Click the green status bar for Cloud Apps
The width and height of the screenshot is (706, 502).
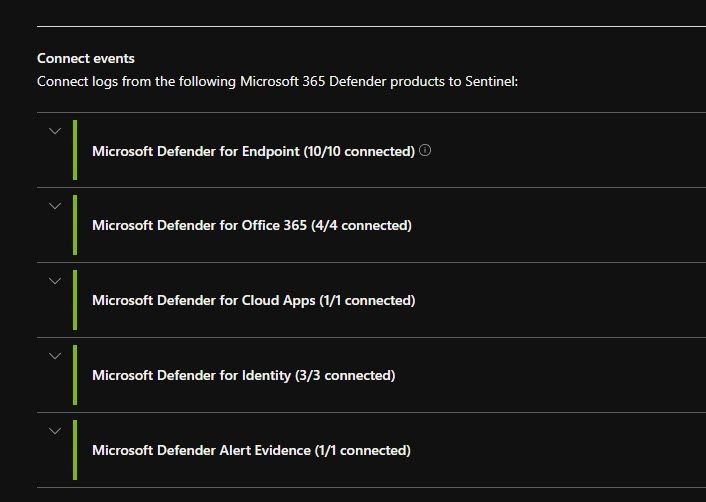(x=75, y=300)
